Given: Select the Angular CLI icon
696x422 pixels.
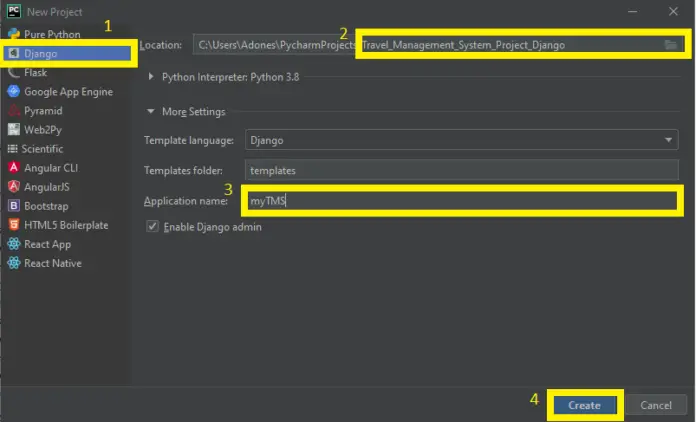Looking at the screenshot, I should pos(13,167).
